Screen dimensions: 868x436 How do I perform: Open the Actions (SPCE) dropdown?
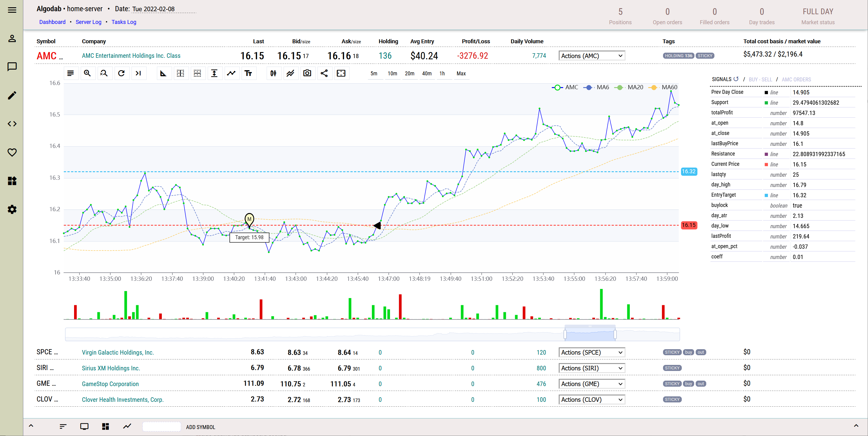(592, 352)
